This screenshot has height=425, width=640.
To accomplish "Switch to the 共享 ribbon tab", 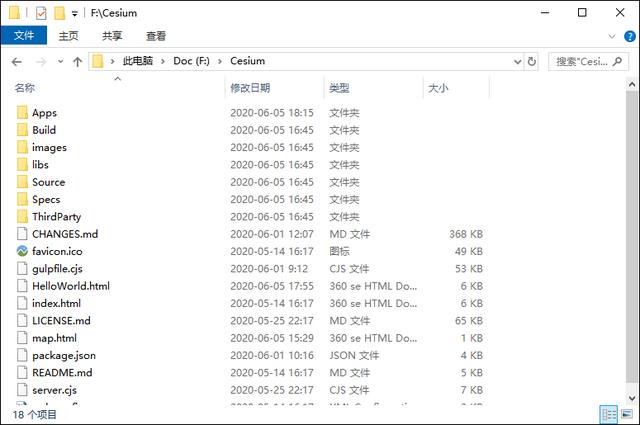I will tap(112, 36).
